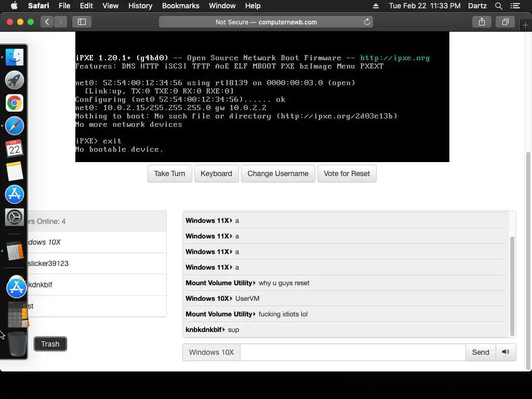Click the ipxe.org link in VM screen
This screenshot has height=399, width=532.
click(x=395, y=58)
